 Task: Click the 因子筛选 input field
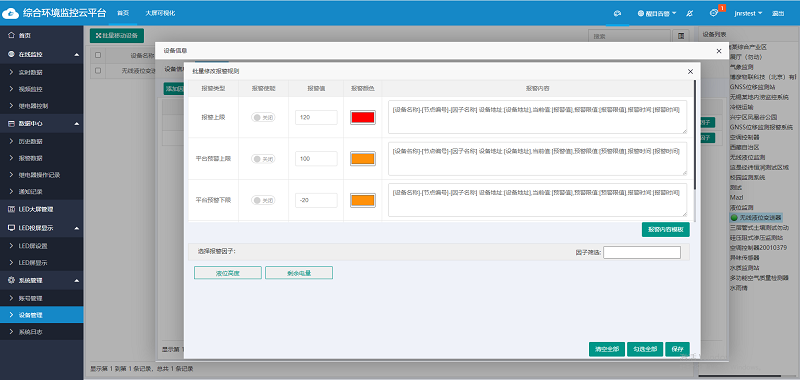click(642, 252)
